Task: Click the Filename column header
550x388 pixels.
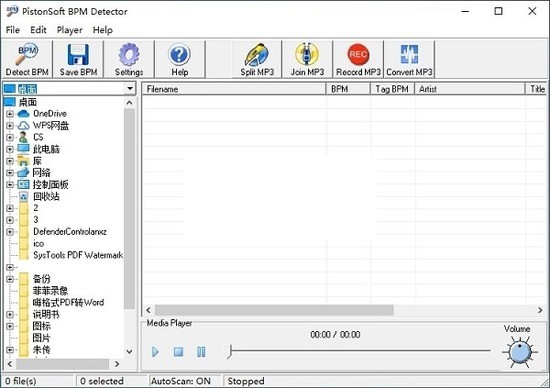Action: point(234,89)
